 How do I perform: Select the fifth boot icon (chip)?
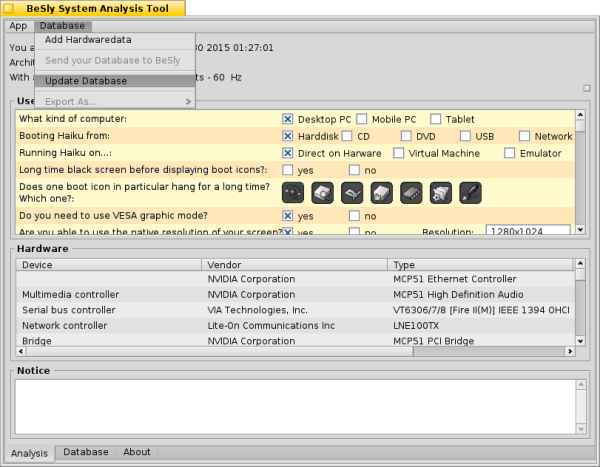point(412,193)
